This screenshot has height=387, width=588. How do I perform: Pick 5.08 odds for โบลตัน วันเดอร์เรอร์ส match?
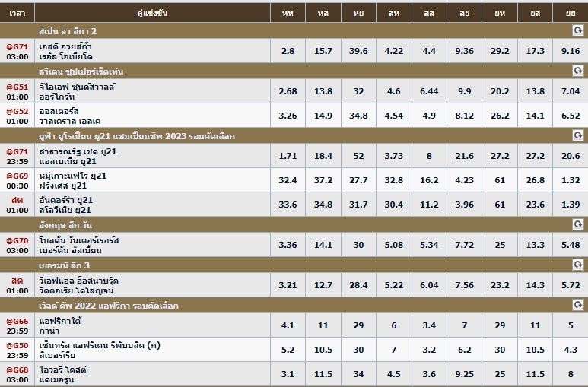point(393,245)
